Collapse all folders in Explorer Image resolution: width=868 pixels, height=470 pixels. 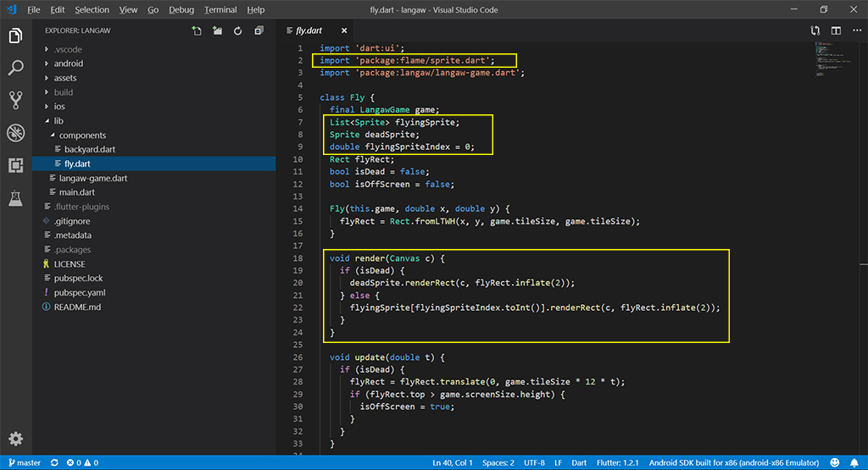tap(259, 31)
